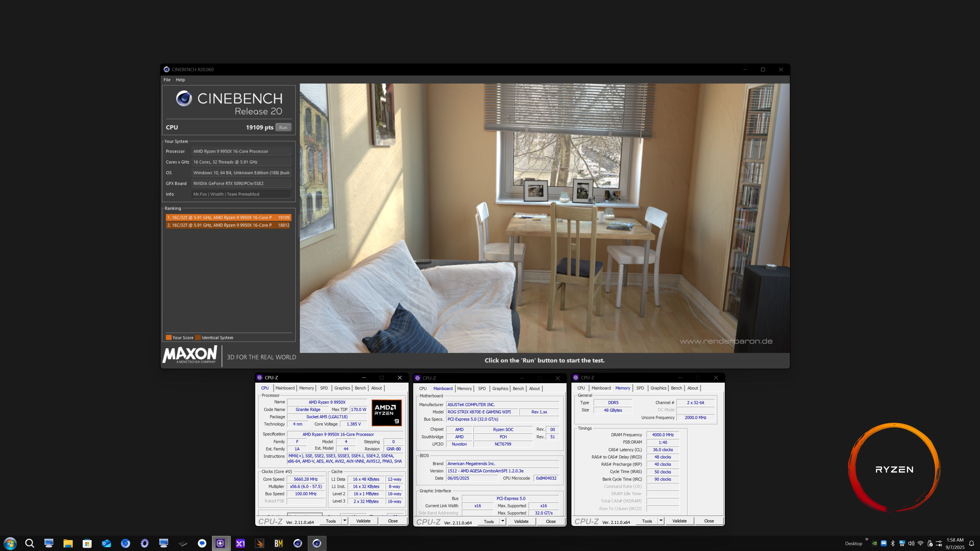The image size is (980, 551).
Task: Open the notification bell
Action: click(972, 543)
